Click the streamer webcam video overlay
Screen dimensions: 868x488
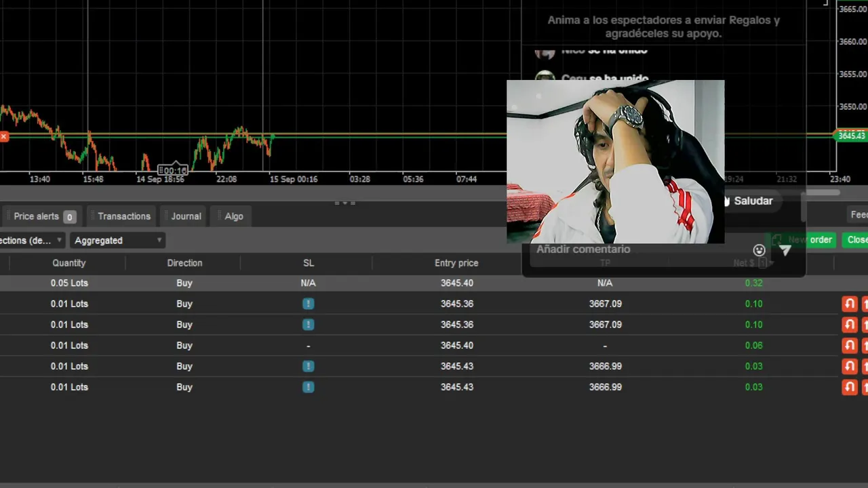[615, 161]
